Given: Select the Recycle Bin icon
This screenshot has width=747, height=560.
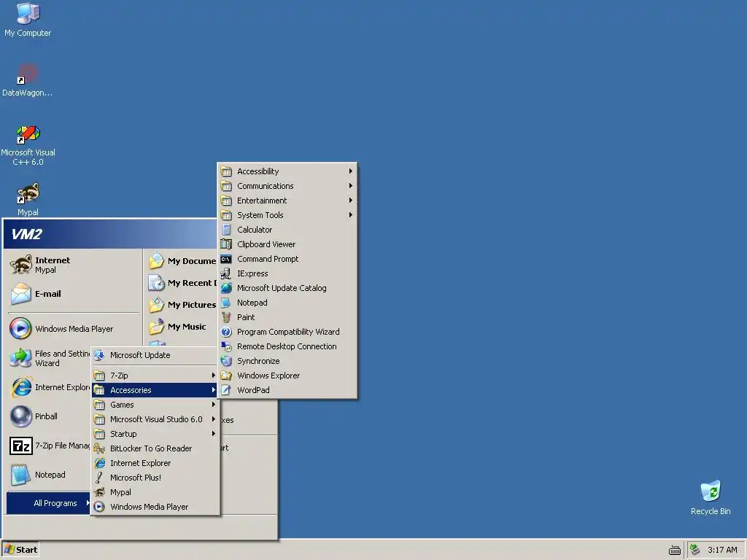Looking at the screenshot, I should click(711, 497).
